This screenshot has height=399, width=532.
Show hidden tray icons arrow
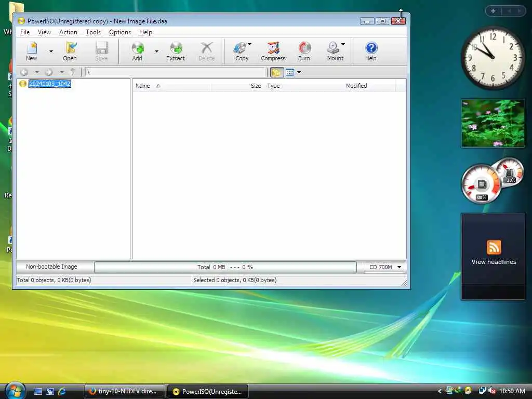click(440, 391)
